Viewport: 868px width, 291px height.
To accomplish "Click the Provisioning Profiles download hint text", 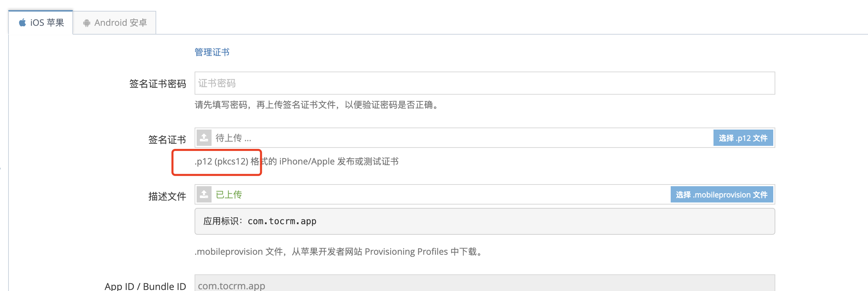I will (x=339, y=252).
